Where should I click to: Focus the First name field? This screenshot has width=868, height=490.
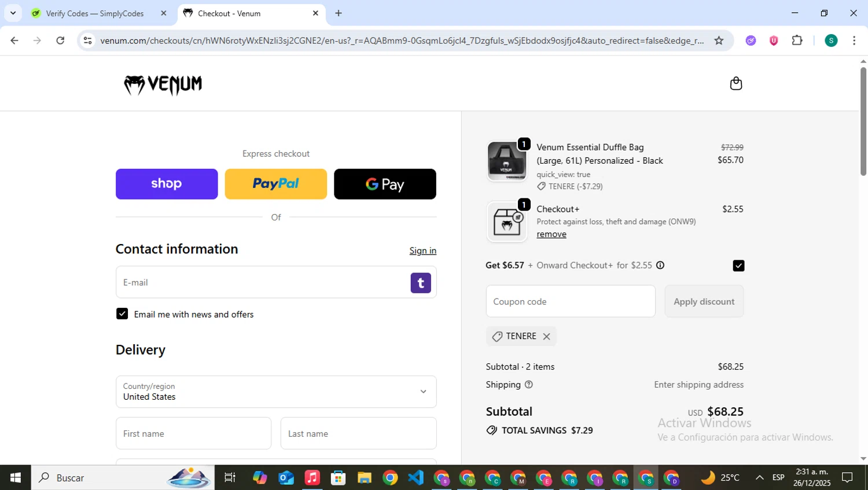tap(193, 433)
